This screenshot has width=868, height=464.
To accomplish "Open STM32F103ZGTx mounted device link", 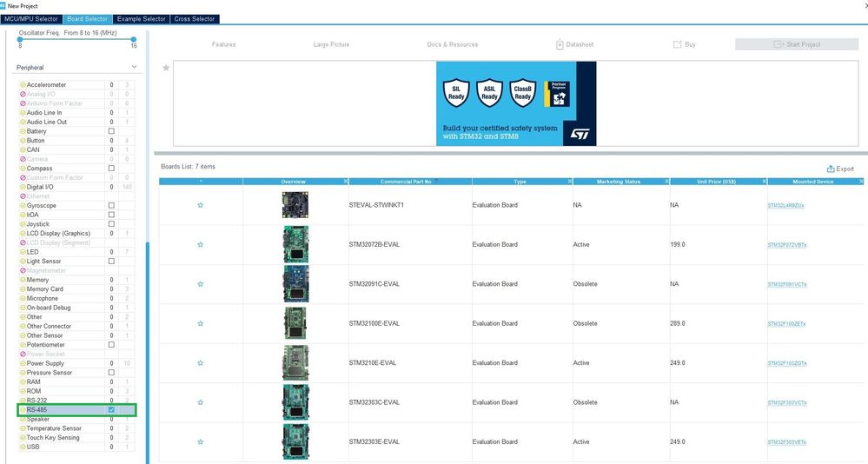I will (786, 363).
